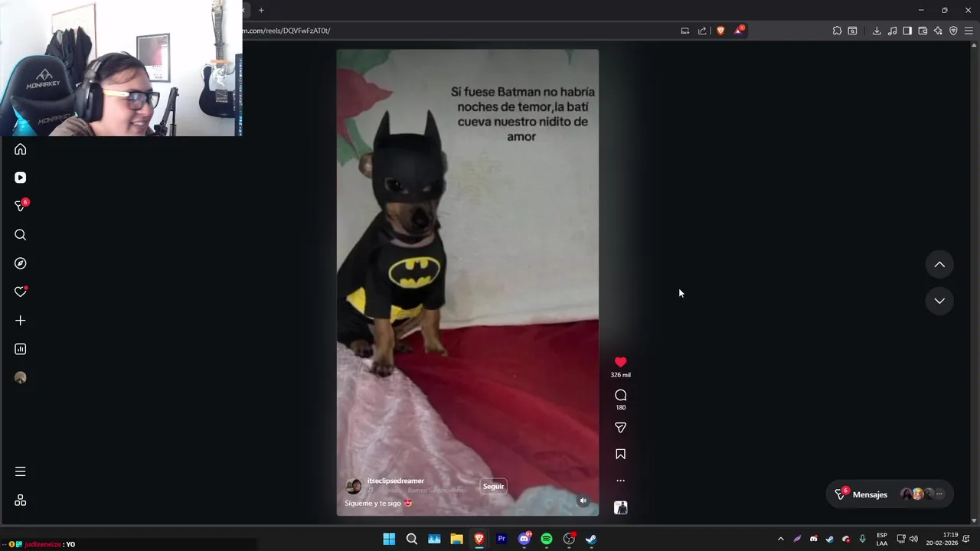The width and height of the screenshot is (980, 551).
Task: Share this page from address bar
Action: pos(702,31)
